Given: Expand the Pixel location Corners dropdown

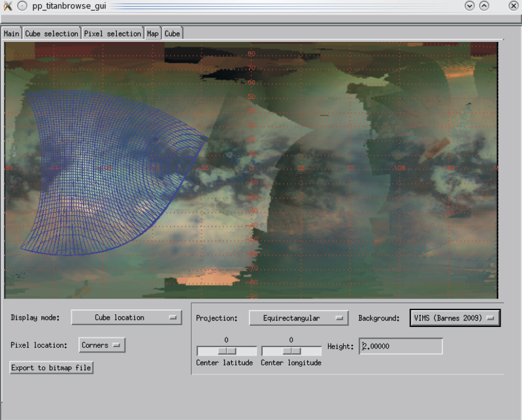Looking at the screenshot, I should (102, 345).
